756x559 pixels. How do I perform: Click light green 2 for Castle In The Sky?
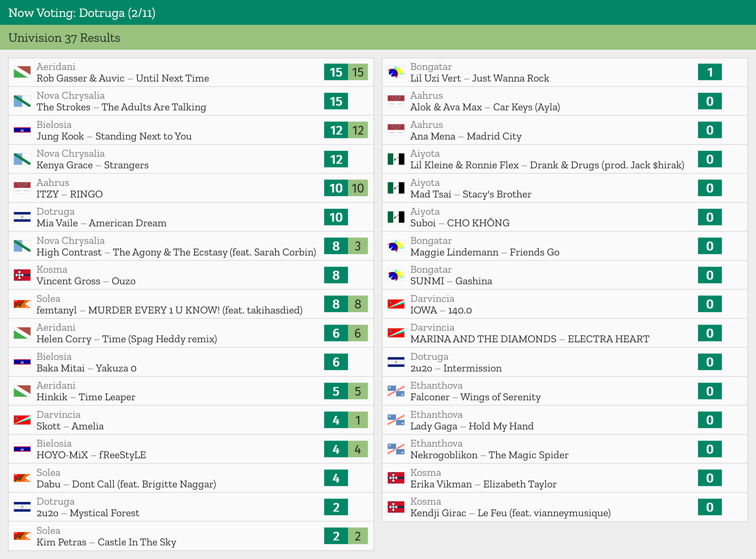(x=358, y=536)
